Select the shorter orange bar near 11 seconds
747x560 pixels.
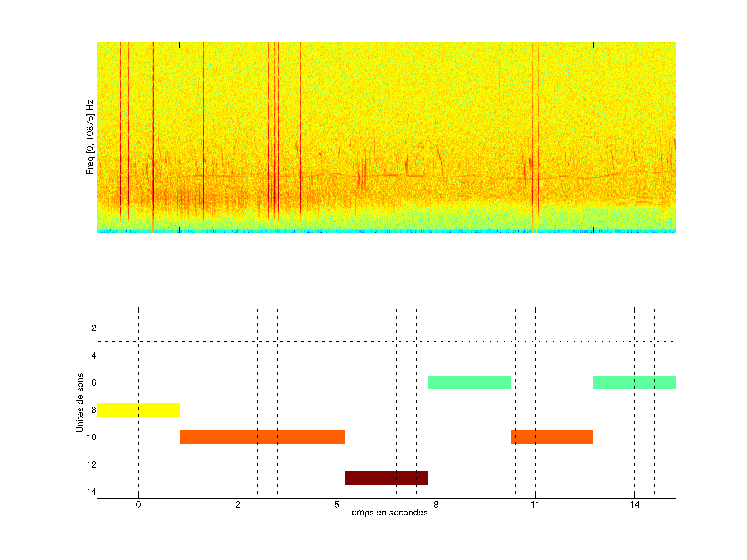pos(552,437)
